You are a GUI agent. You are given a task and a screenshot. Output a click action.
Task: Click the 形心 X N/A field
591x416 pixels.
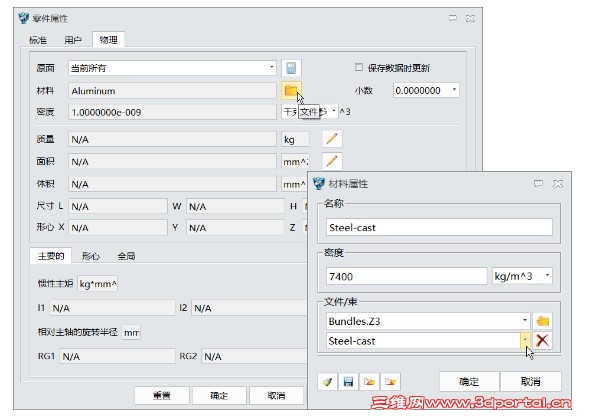pyautogui.click(x=118, y=228)
